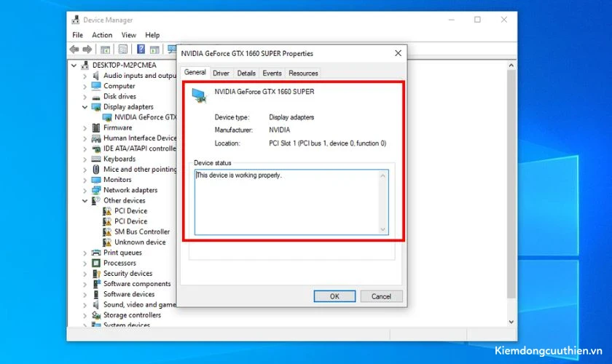
Task: Click the Print queues icon
Action: pos(95,253)
